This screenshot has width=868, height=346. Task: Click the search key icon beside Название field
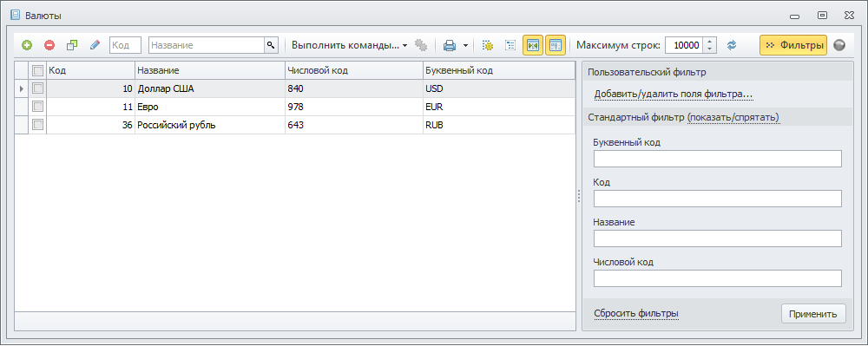(x=270, y=45)
